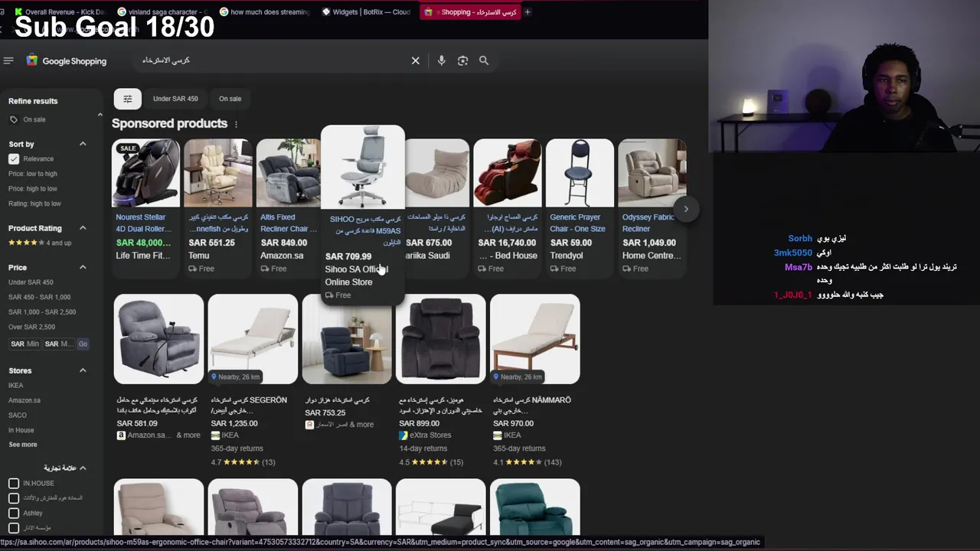
Task: Open a new browser tab with plus icon
Action: point(527,11)
